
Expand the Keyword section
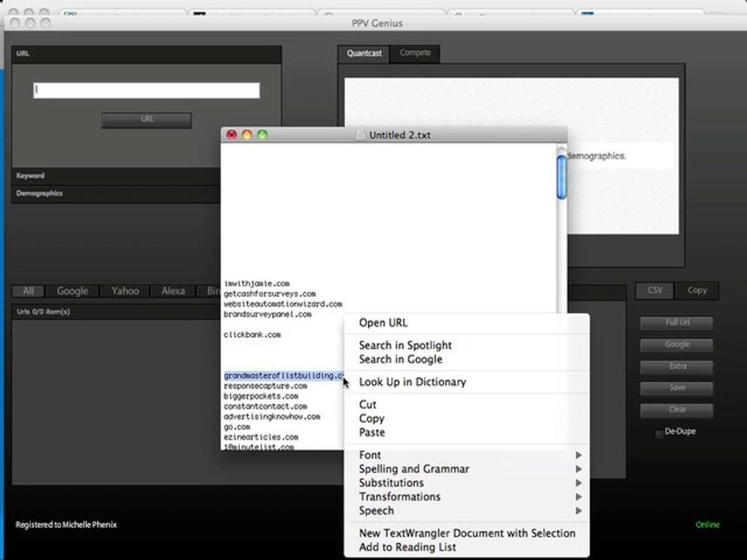(116, 176)
